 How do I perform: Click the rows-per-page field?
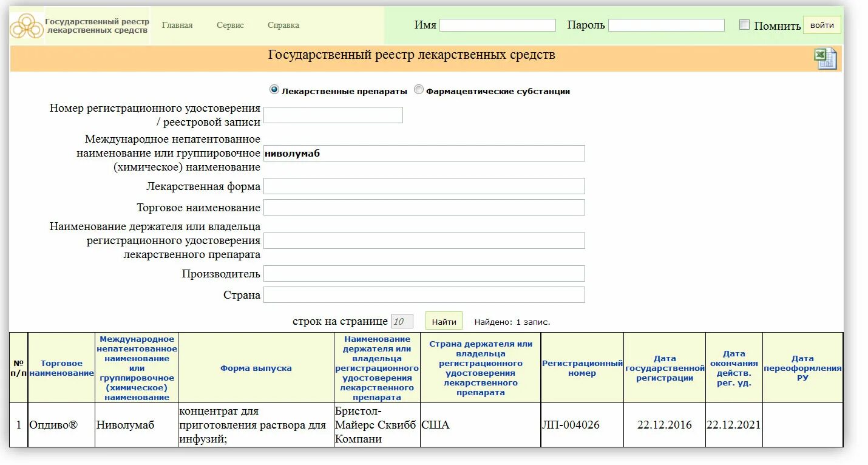pos(402,321)
